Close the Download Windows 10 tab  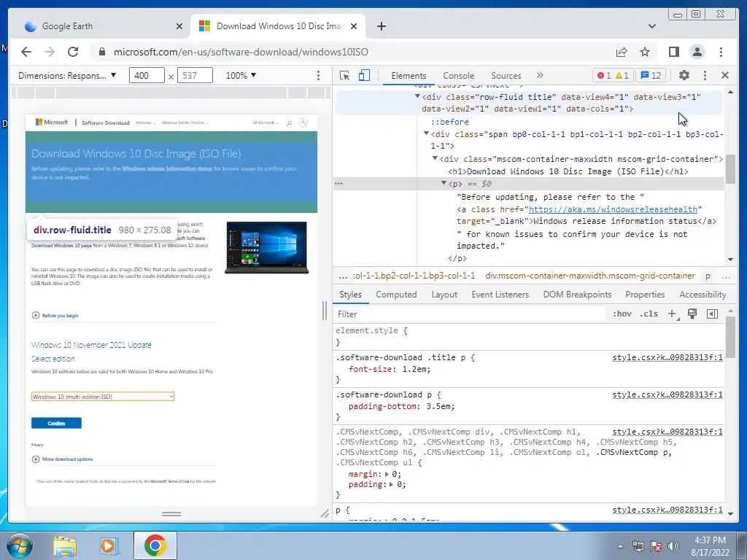point(354,26)
